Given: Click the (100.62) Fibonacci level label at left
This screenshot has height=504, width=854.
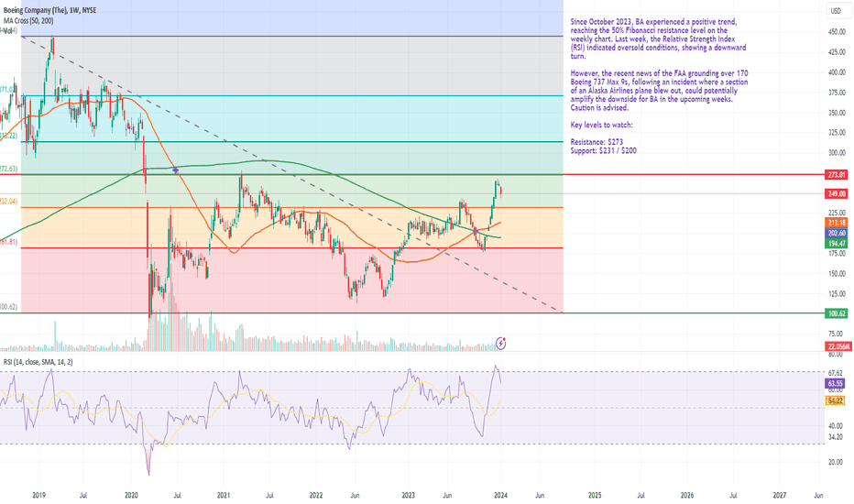Looking at the screenshot, I should [x=9, y=307].
